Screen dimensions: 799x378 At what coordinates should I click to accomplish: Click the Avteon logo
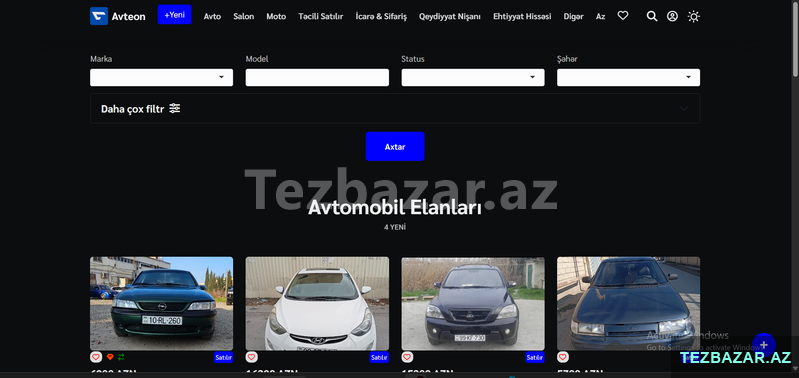point(118,16)
